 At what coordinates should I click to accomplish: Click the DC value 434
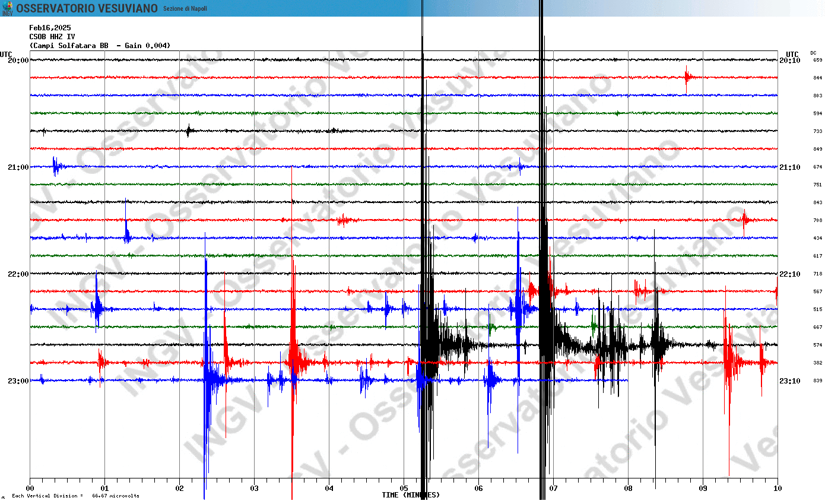click(x=817, y=238)
